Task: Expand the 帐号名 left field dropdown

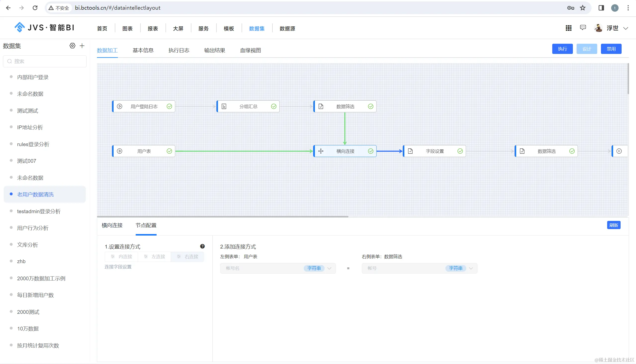Action: coord(329,268)
